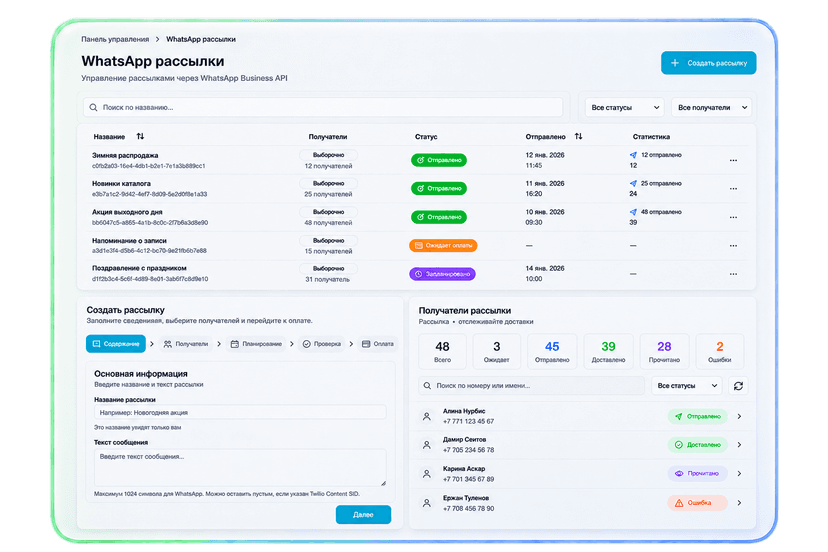
Task: Select the Содержание step tab
Action: click(x=116, y=344)
